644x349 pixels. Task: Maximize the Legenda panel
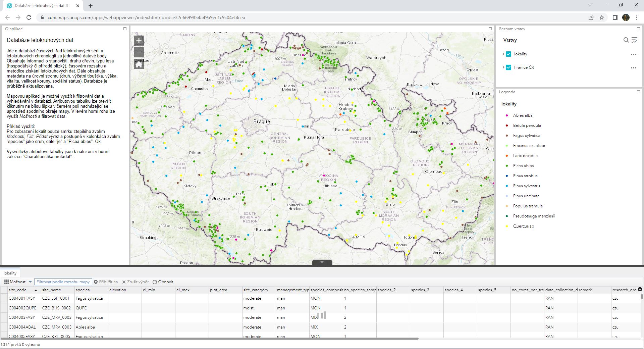(638, 92)
